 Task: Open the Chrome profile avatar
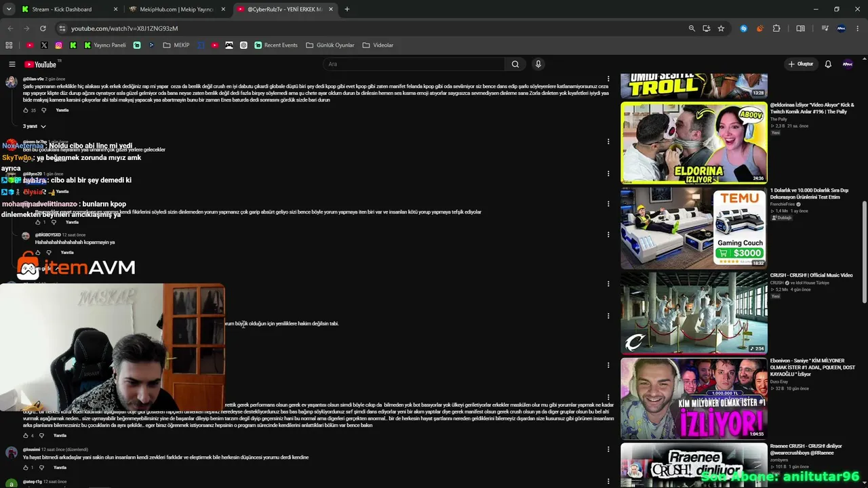click(842, 28)
